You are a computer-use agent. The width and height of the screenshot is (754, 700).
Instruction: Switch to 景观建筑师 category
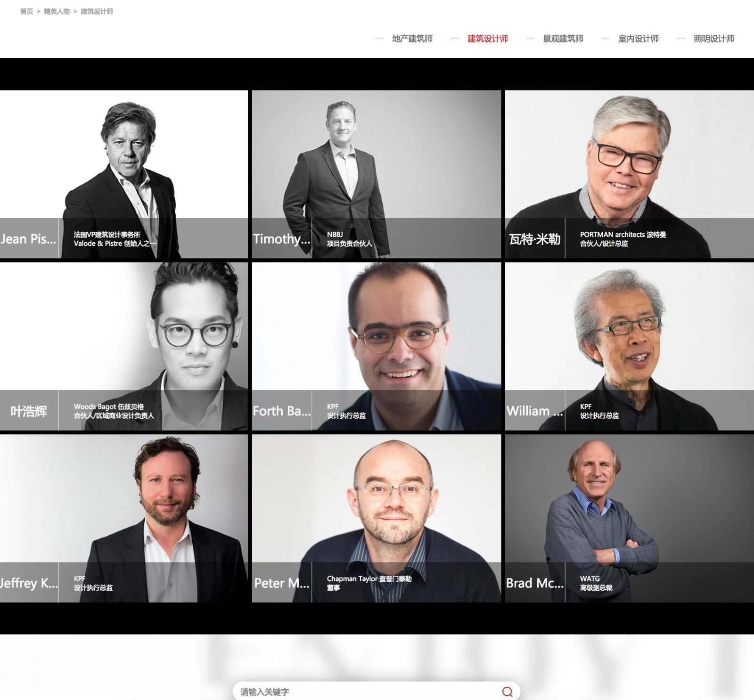click(563, 39)
